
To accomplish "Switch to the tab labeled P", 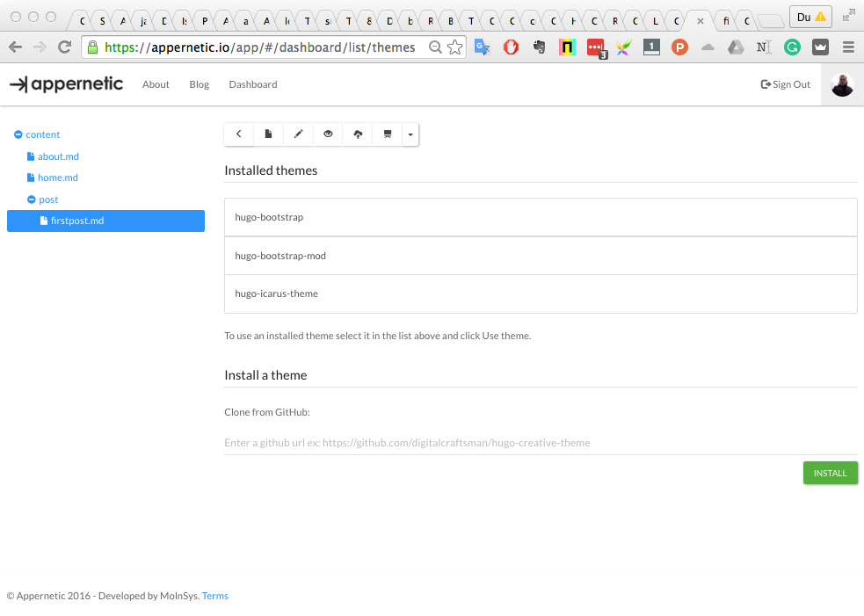I will [205, 21].
